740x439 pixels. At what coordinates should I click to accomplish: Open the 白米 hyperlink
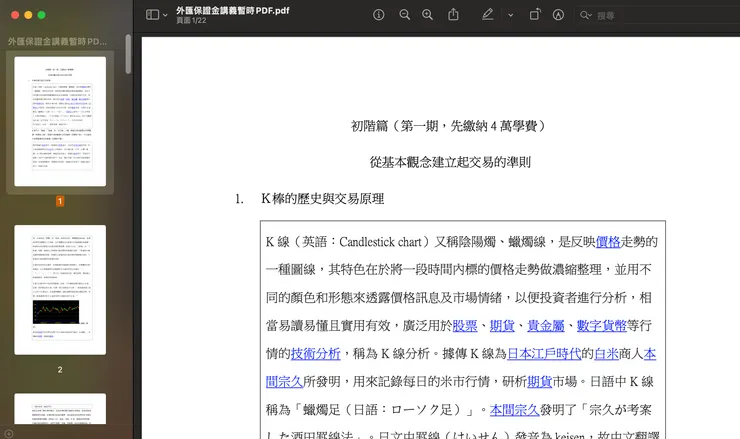[606, 354]
